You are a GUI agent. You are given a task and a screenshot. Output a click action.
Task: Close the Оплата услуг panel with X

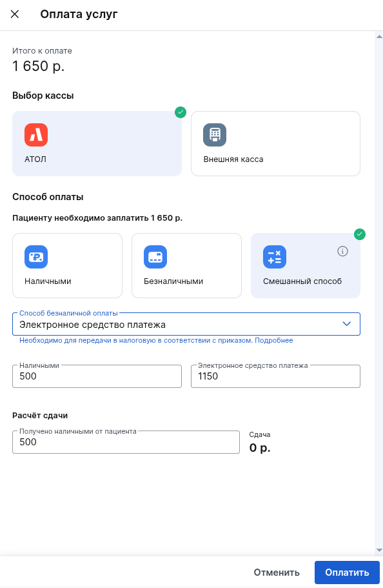pos(15,14)
